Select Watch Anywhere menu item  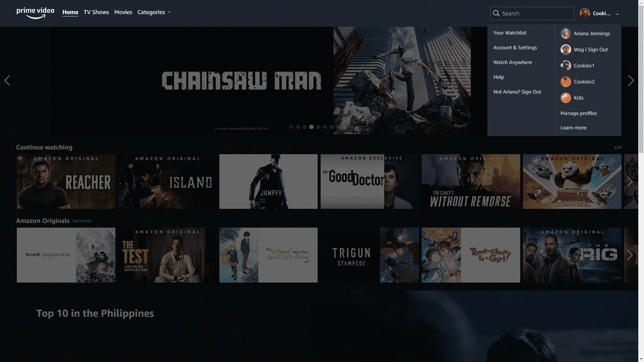513,62
